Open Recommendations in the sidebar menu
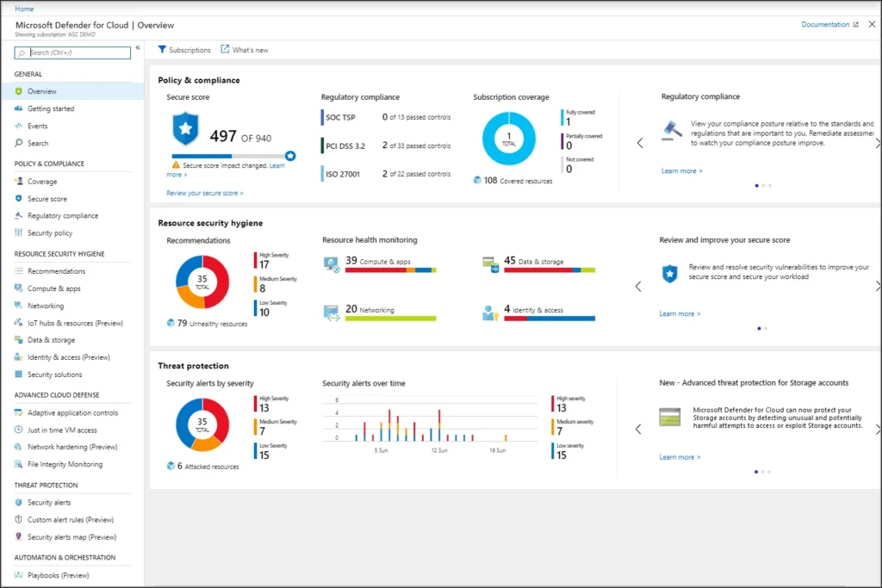This screenshot has width=882, height=588. coord(56,271)
